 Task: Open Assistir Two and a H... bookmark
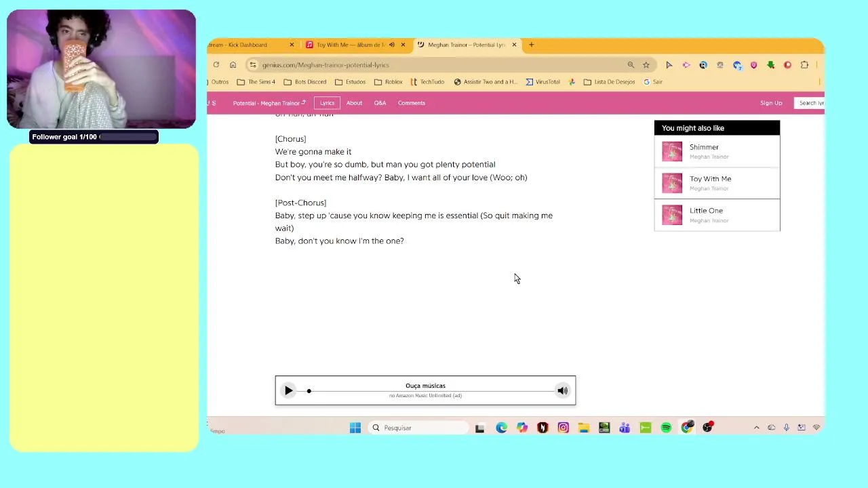click(485, 82)
